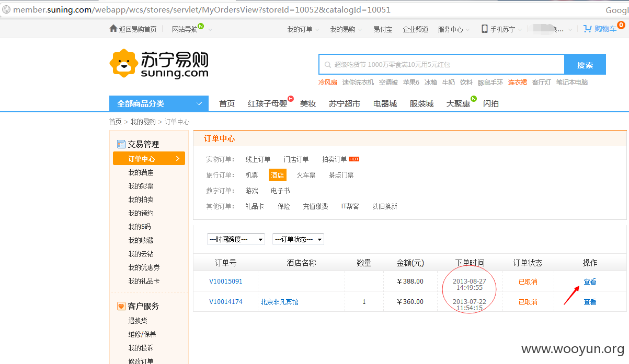The width and height of the screenshot is (629, 364).
Task: Select 机票 travel order type
Action: point(252,175)
